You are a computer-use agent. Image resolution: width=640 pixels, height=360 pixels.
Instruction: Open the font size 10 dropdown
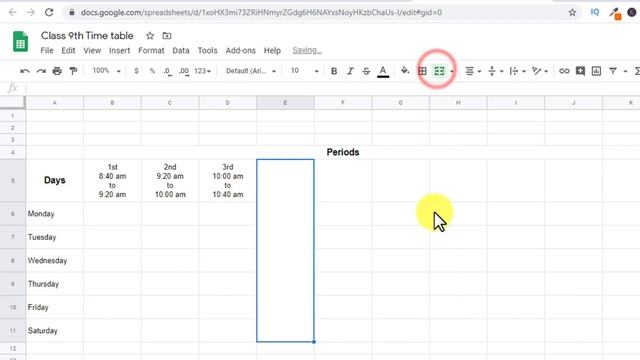[x=304, y=71]
